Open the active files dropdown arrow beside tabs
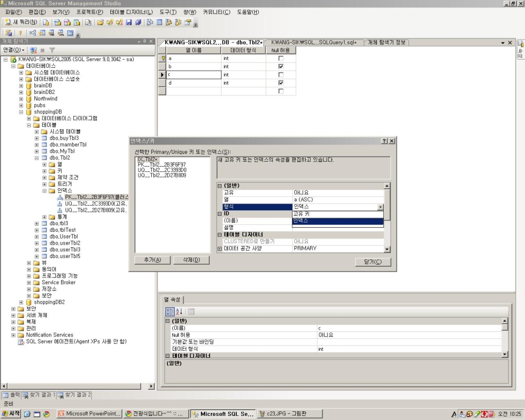 click(x=503, y=43)
